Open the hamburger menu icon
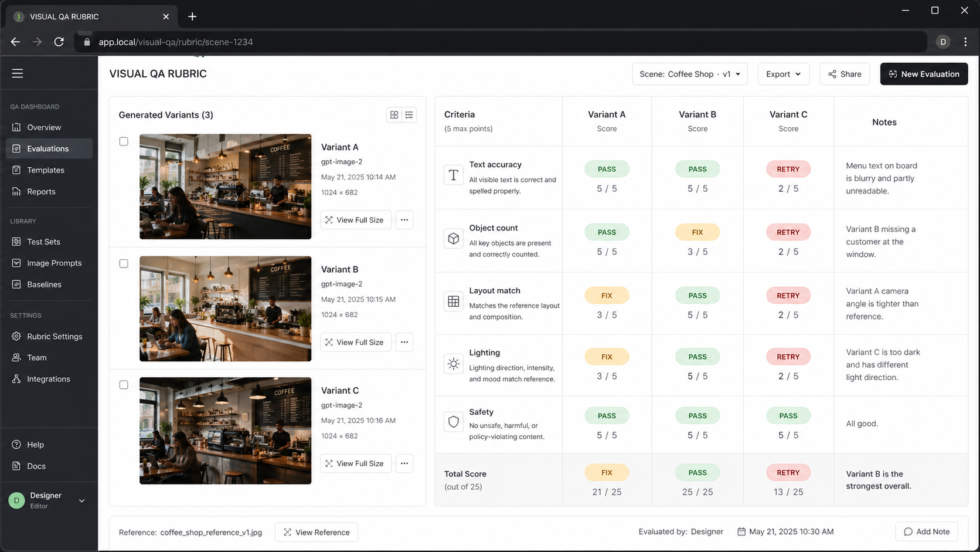The height and width of the screenshot is (552, 980). [x=18, y=73]
